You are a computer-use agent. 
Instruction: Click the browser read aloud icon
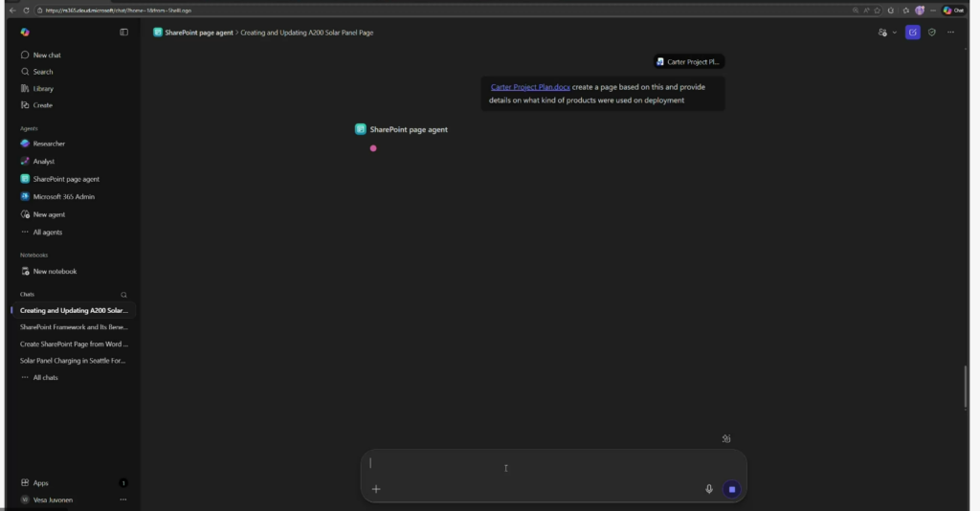pos(866,10)
